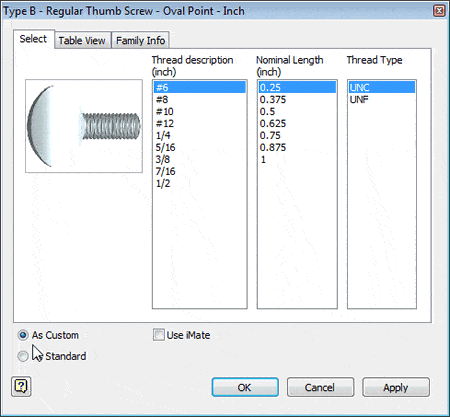450x417 pixels.
Task: Click the thumb screw preview image
Action: pos(84,126)
